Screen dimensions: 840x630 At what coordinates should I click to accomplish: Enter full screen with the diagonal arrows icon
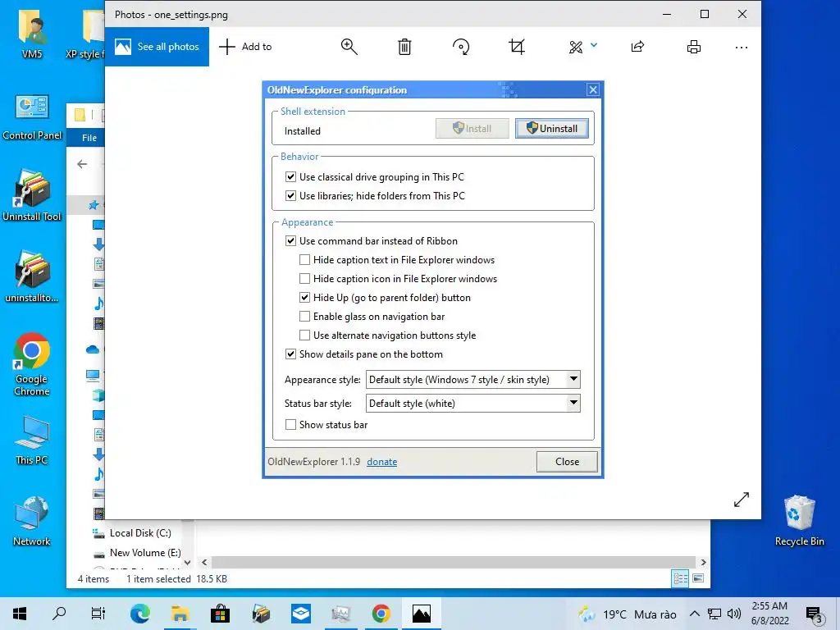pos(742,500)
